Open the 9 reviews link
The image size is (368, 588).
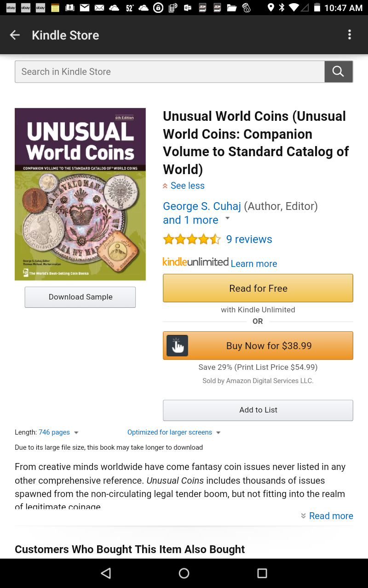[x=249, y=239]
